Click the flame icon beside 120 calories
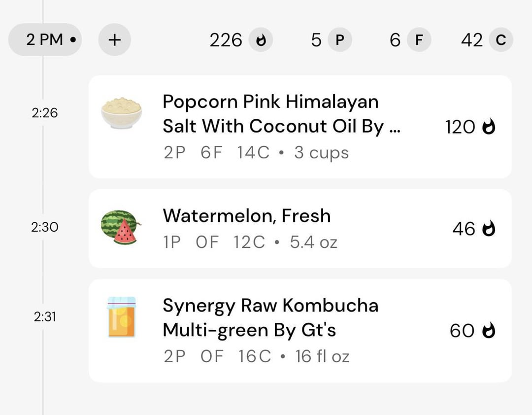 coord(489,127)
